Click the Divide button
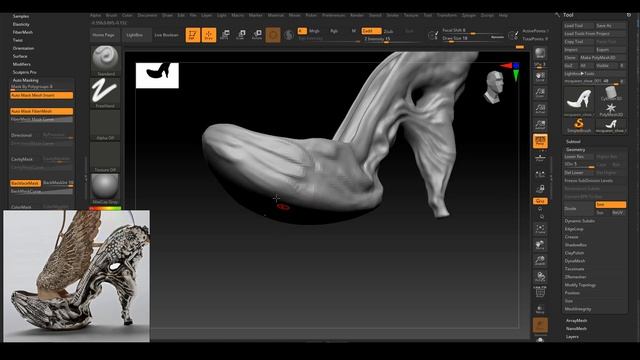 (x=579, y=209)
